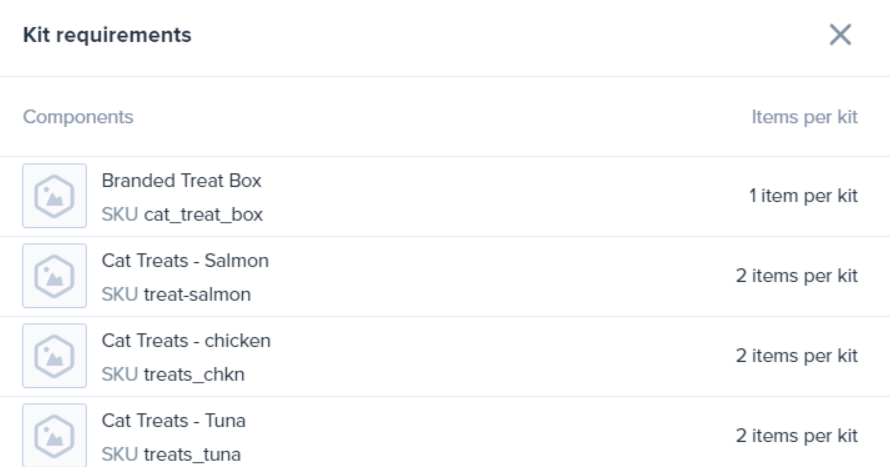The height and width of the screenshot is (467, 890).
Task: Select the SKU treat-salmon label
Action: (x=176, y=294)
